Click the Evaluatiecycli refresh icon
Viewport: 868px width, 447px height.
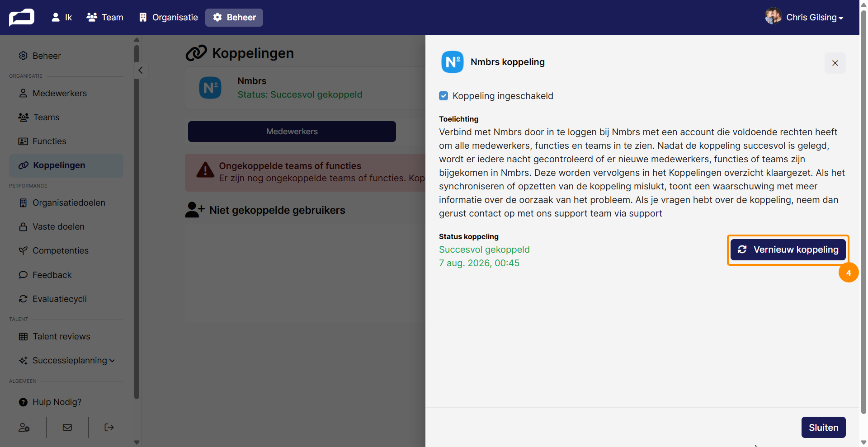click(23, 299)
